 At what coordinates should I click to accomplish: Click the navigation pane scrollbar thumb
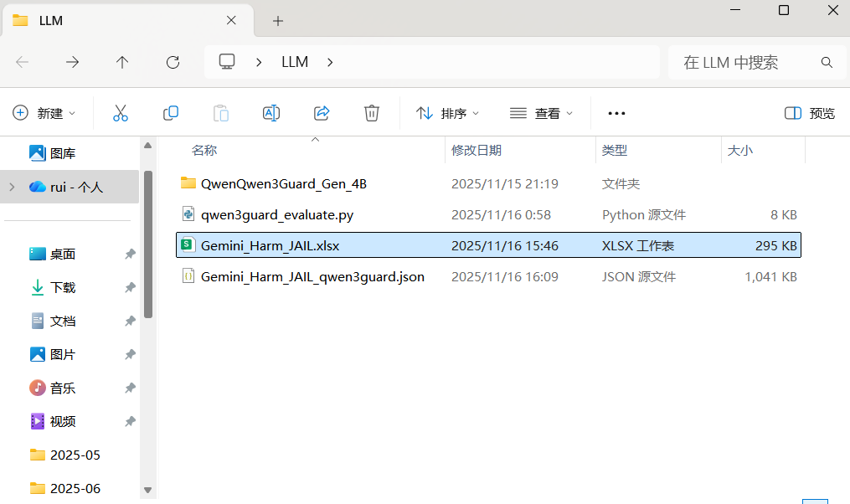point(148,244)
